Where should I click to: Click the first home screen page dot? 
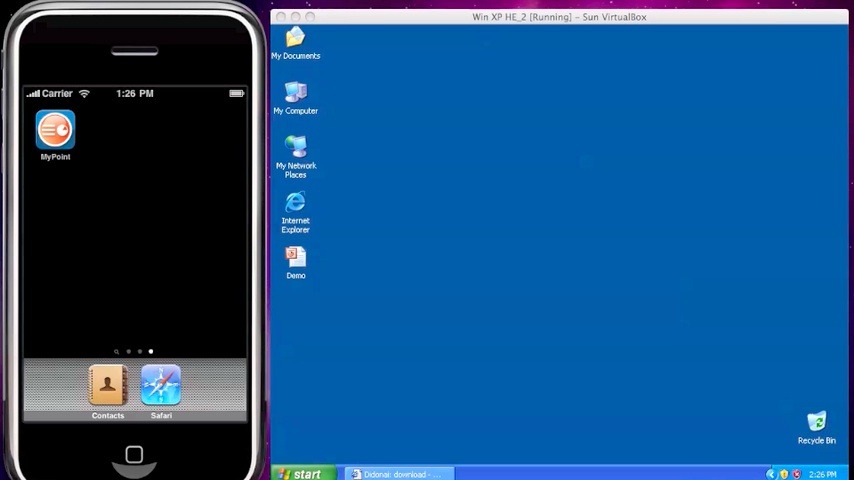pos(128,352)
